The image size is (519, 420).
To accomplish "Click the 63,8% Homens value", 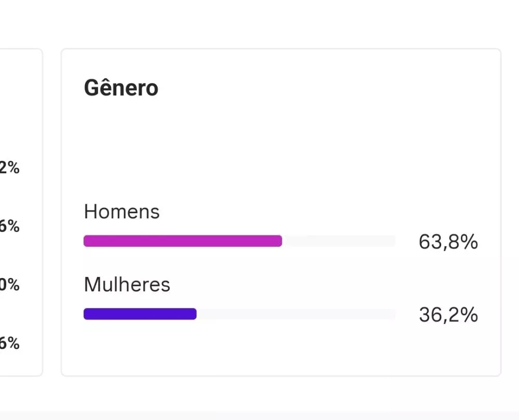I will tap(448, 242).
